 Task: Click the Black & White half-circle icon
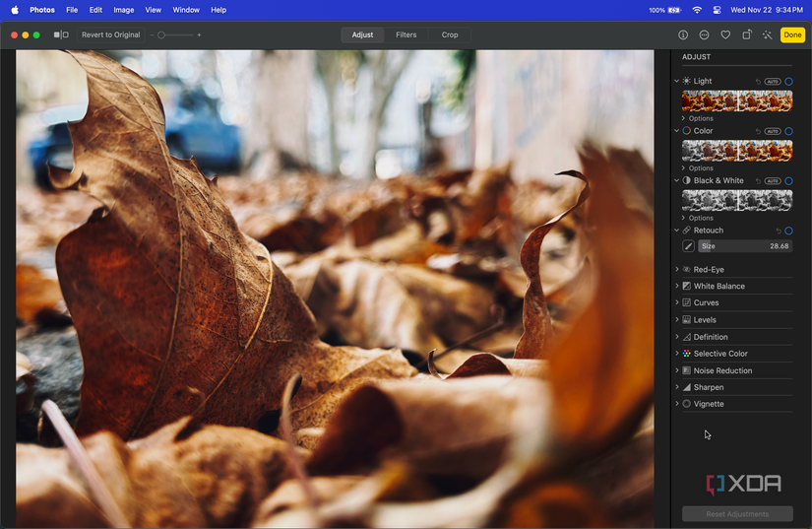click(x=686, y=180)
